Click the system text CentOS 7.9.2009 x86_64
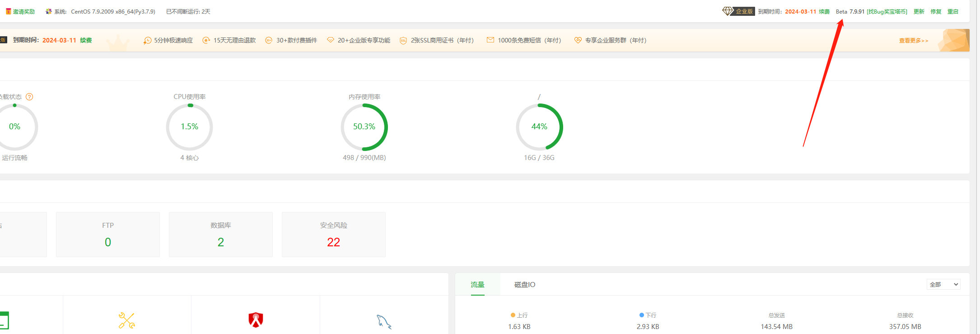The image size is (980, 334). [x=113, y=11]
